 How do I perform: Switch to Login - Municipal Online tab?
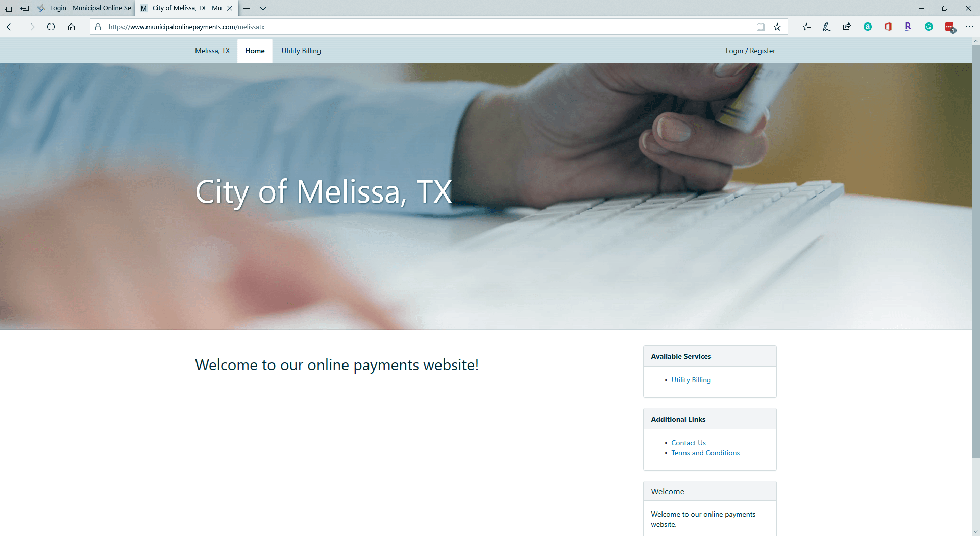coord(84,8)
